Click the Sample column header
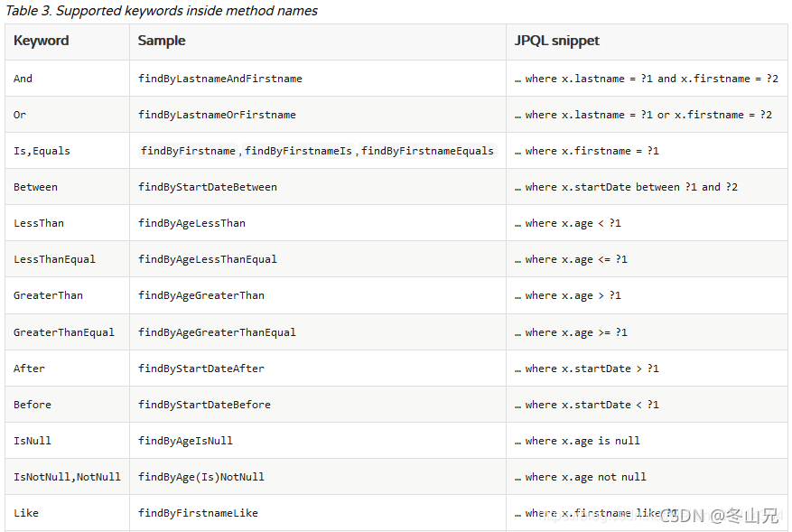Viewport: 792px width, 532px height. [162, 41]
